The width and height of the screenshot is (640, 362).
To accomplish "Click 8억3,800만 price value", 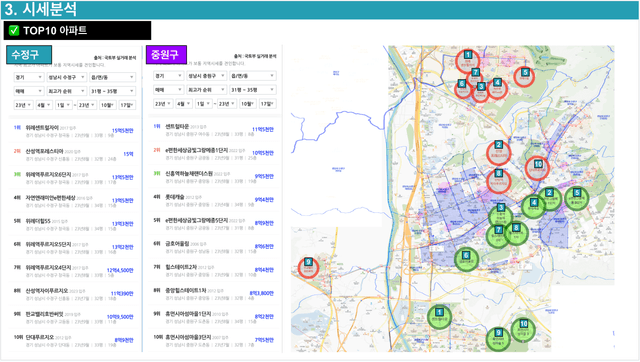I will [x=261, y=293].
